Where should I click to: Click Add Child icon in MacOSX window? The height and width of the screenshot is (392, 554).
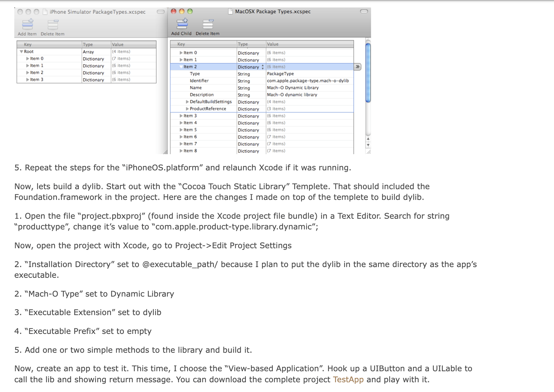[182, 24]
